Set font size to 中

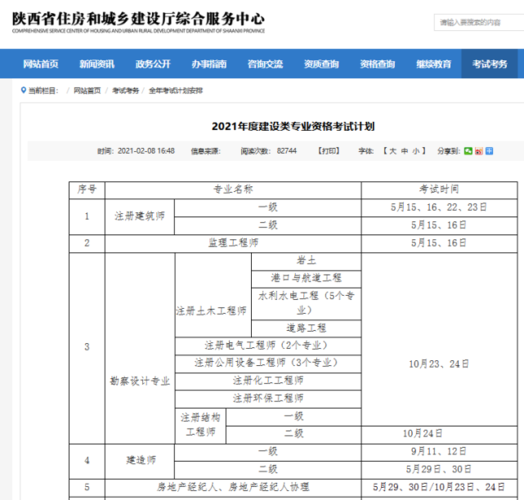coord(404,151)
